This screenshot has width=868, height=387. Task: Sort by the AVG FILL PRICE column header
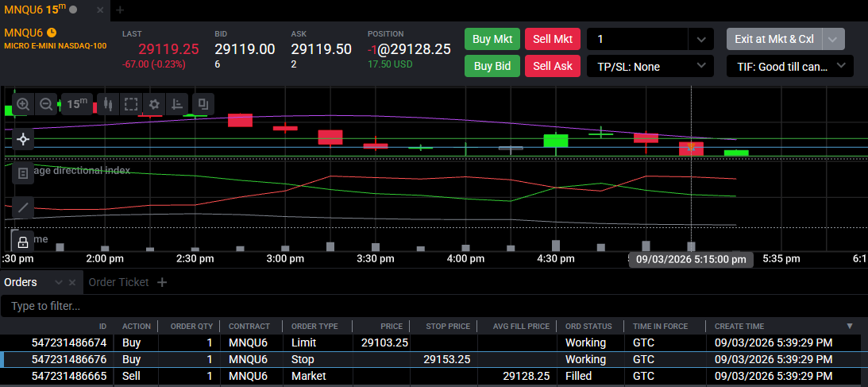click(522, 326)
